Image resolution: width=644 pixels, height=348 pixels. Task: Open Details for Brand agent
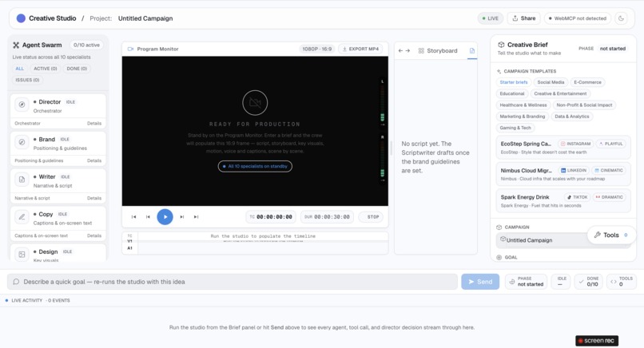tap(94, 160)
